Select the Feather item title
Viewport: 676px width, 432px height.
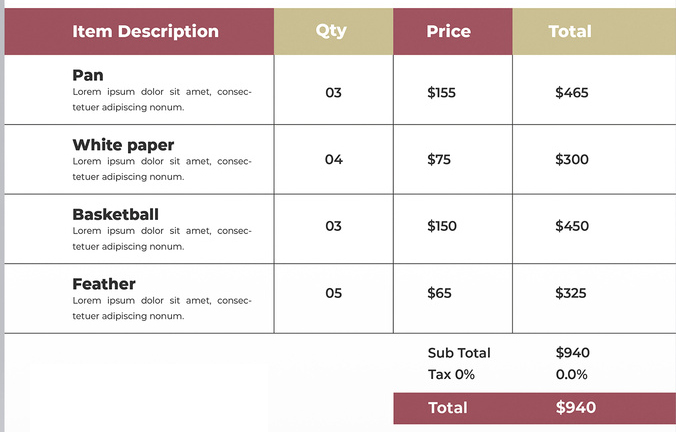[x=104, y=284]
